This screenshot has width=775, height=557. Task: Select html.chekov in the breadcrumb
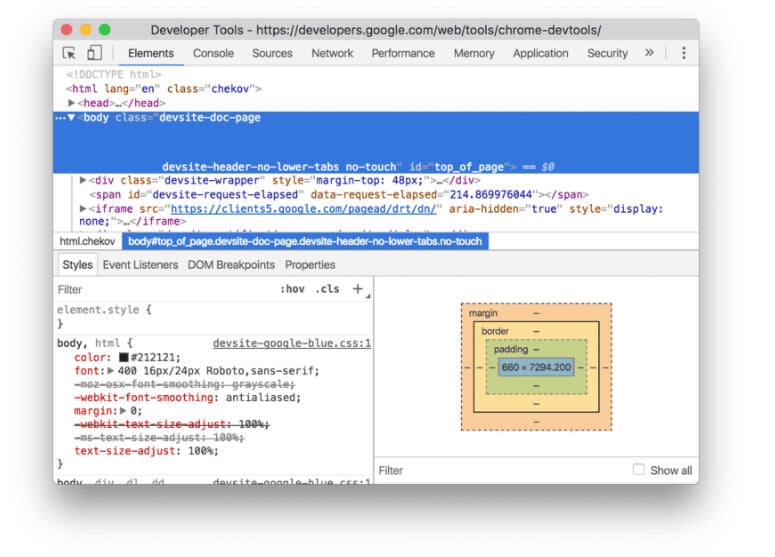(87, 241)
